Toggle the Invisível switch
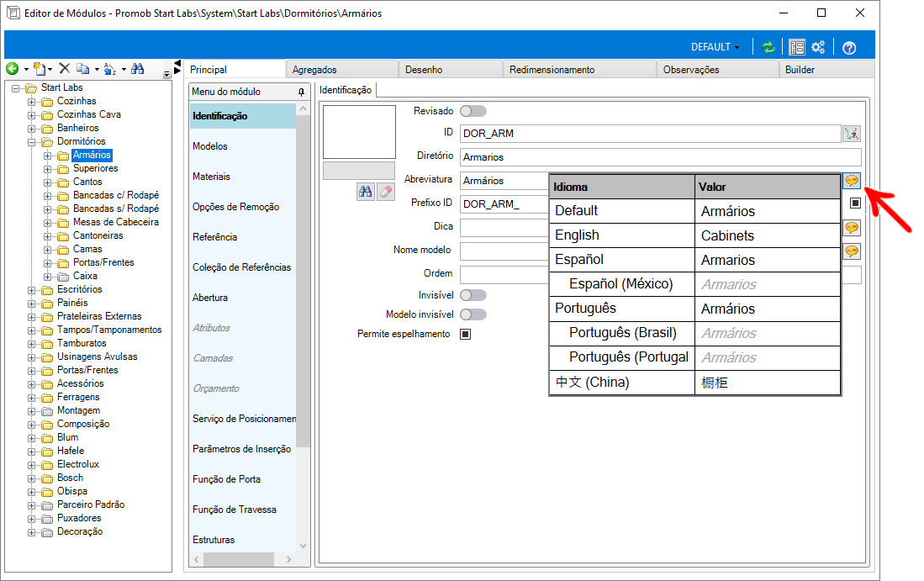This screenshot has width=924, height=581. pyautogui.click(x=473, y=294)
